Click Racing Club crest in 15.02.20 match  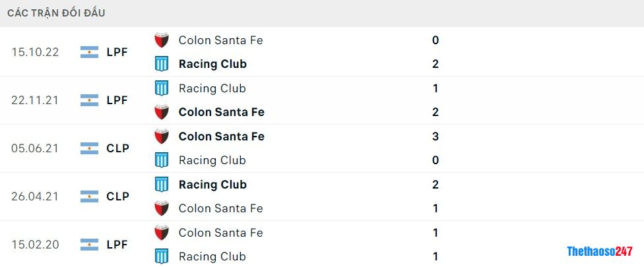click(162, 256)
